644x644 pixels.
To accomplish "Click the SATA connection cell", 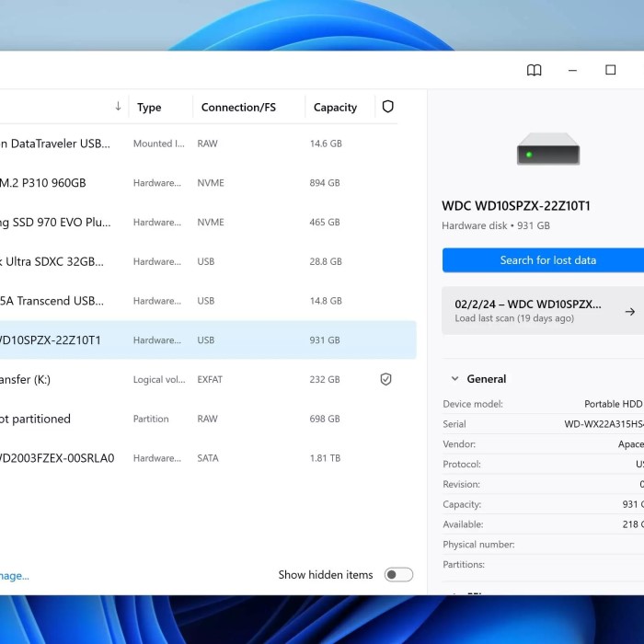I will coord(207,458).
